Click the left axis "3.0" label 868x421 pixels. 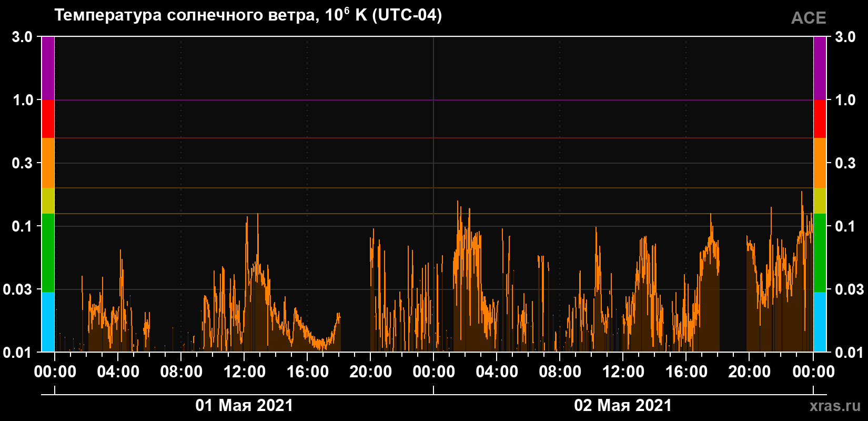click(x=22, y=37)
